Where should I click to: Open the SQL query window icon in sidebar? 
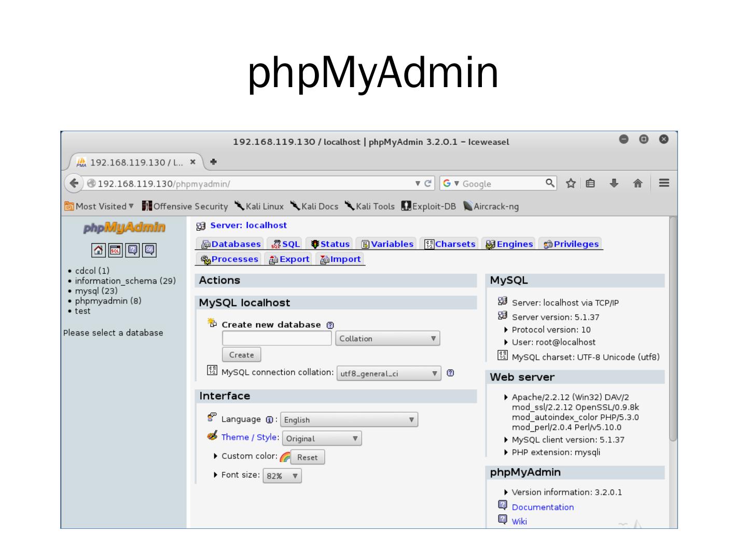point(116,250)
